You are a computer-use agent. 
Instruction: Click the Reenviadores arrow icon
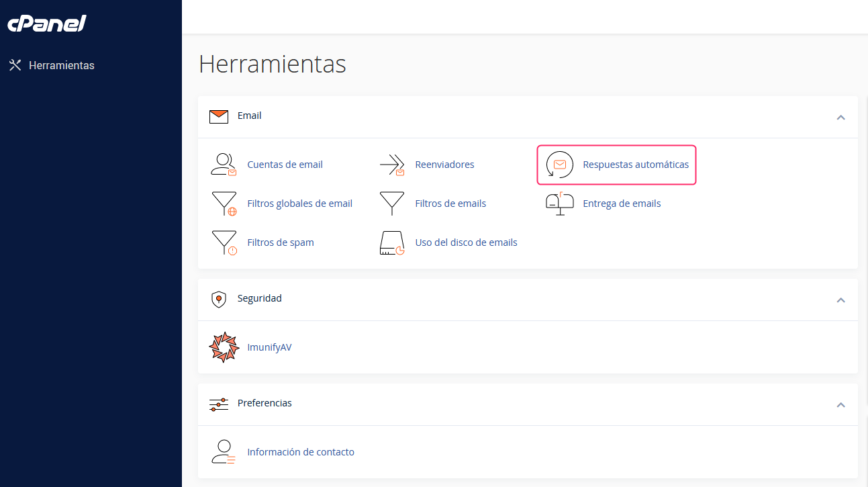pyautogui.click(x=391, y=165)
